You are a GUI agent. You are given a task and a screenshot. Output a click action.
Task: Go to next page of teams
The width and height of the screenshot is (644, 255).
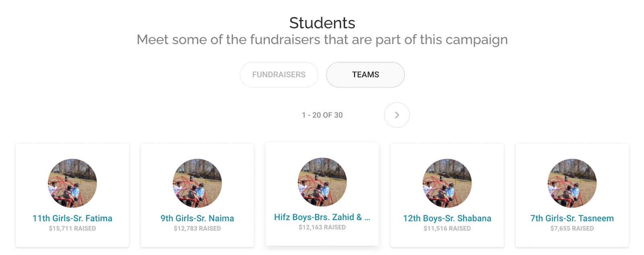397,115
